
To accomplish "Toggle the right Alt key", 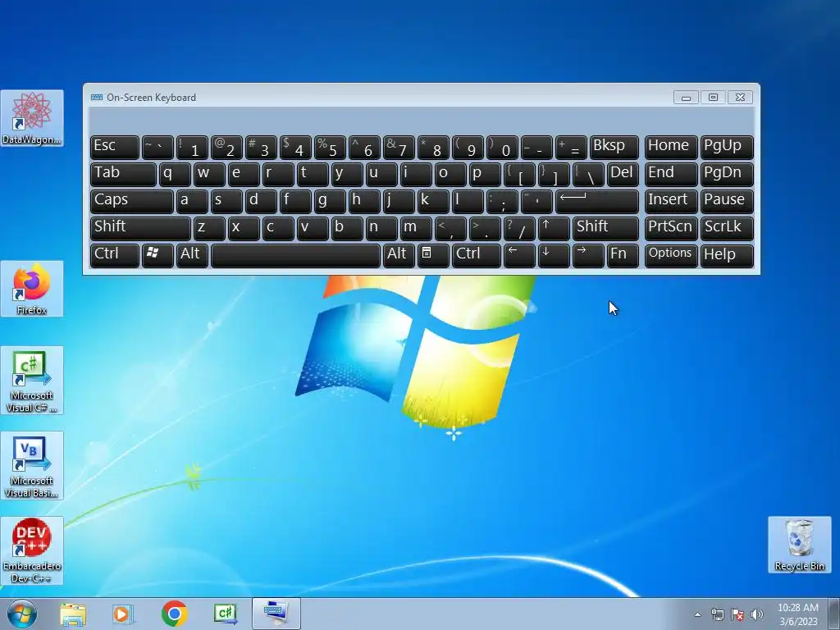I will [x=399, y=255].
